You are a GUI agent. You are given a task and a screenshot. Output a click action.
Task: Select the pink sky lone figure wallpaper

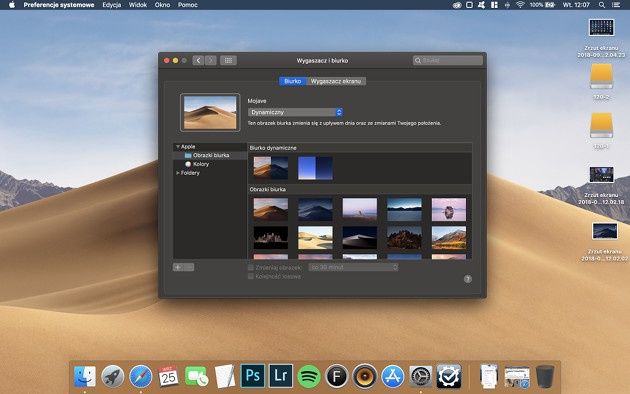tap(360, 209)
